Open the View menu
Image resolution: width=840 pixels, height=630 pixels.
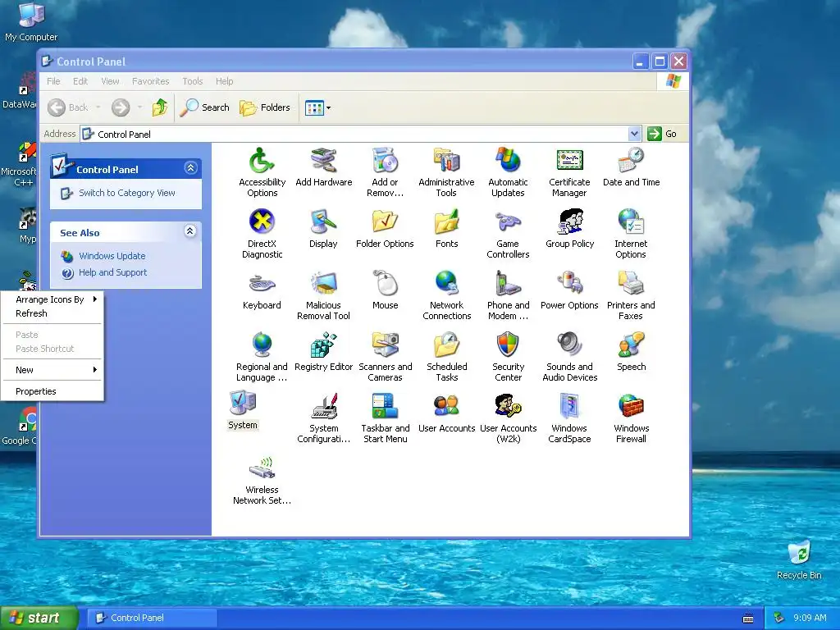pyautogui.click(x=110, y=81)
